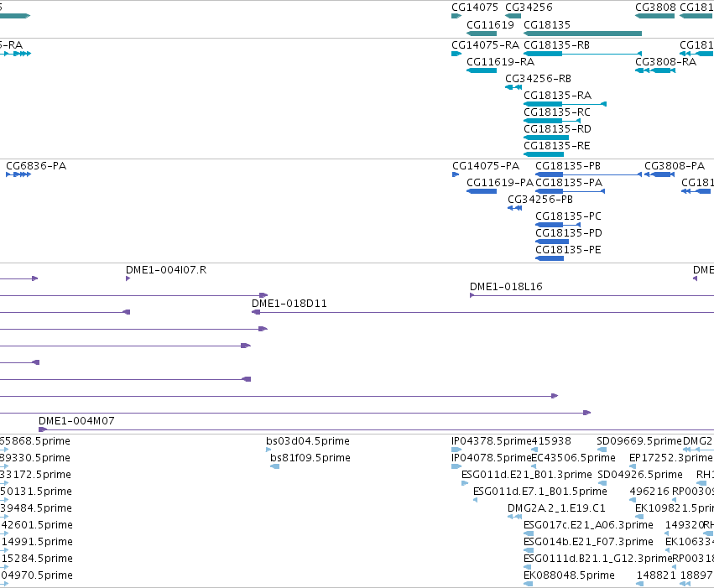Select the CG18135-RD transcript label
This screenshot has width=714, height=588.
point(557,129)
